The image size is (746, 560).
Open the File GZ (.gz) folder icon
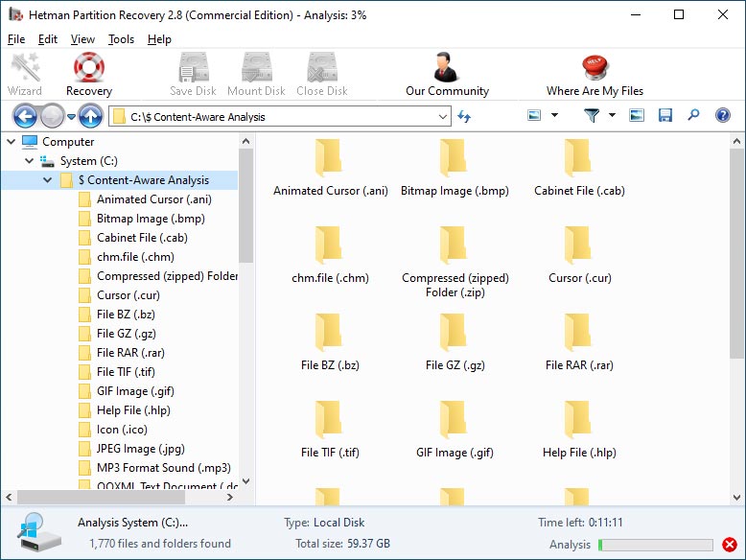click(454, 333)
